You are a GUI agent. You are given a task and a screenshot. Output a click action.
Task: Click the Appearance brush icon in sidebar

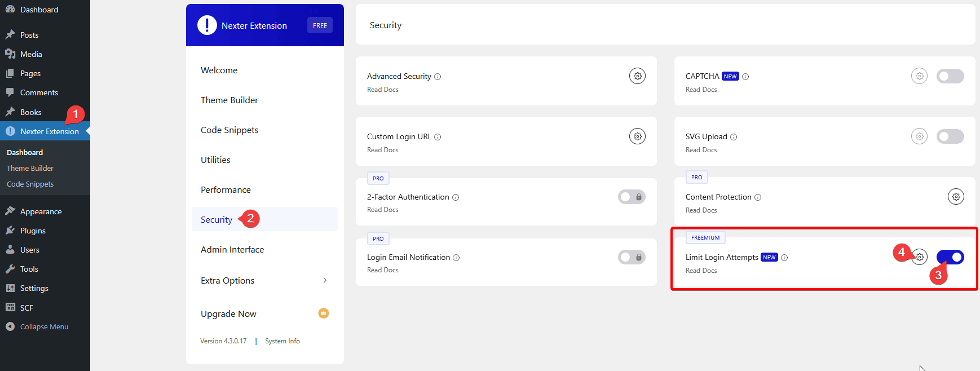10,211
